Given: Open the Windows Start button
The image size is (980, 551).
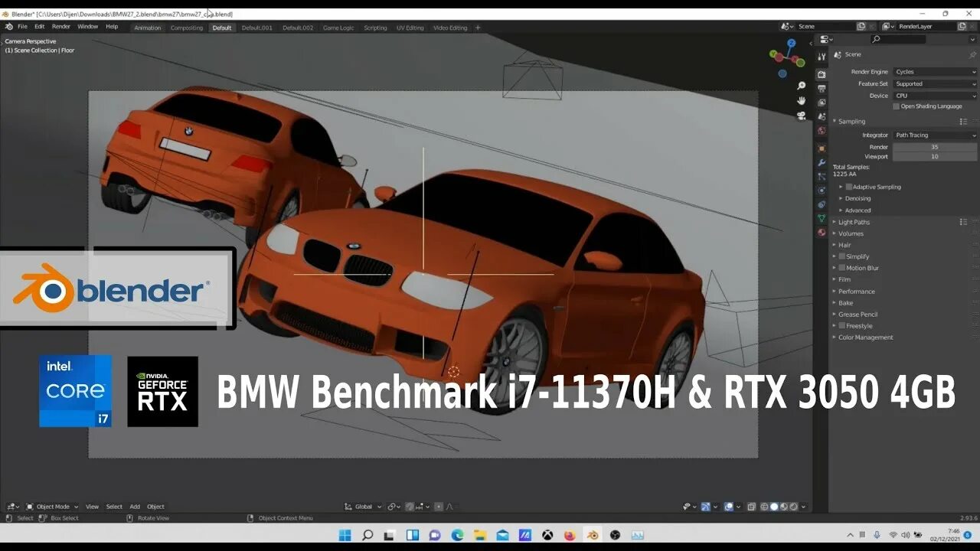Looking at the screenshot, I should 345,535.
